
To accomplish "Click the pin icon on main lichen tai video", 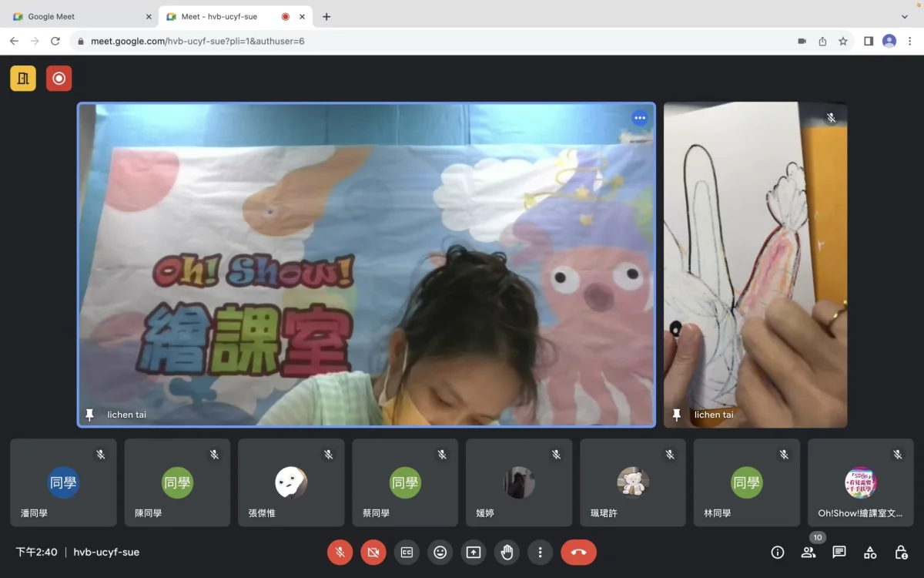I will pyautogui.click(x=89, y=415).
